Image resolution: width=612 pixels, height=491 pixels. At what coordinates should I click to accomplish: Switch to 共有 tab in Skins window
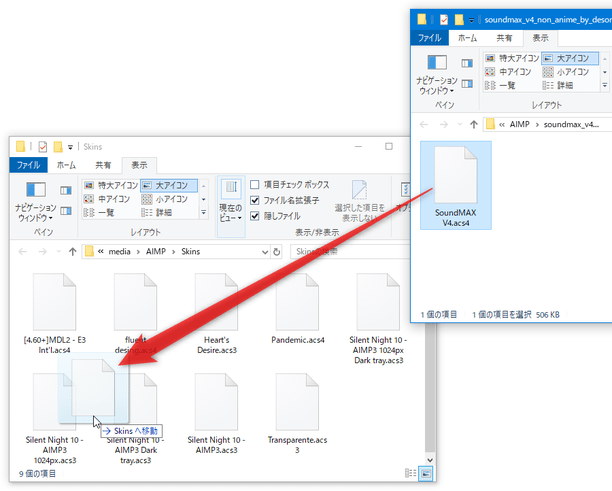(103, 165)
